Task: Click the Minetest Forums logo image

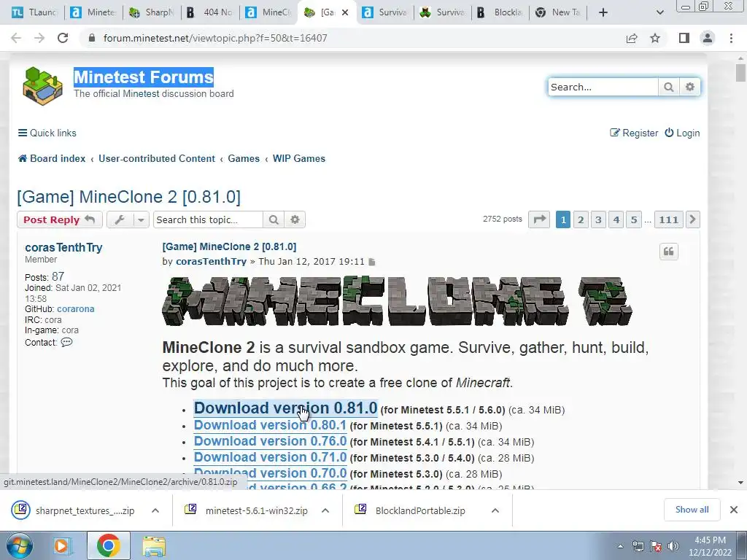Action: pyautogui.click(x=43, y=86)
